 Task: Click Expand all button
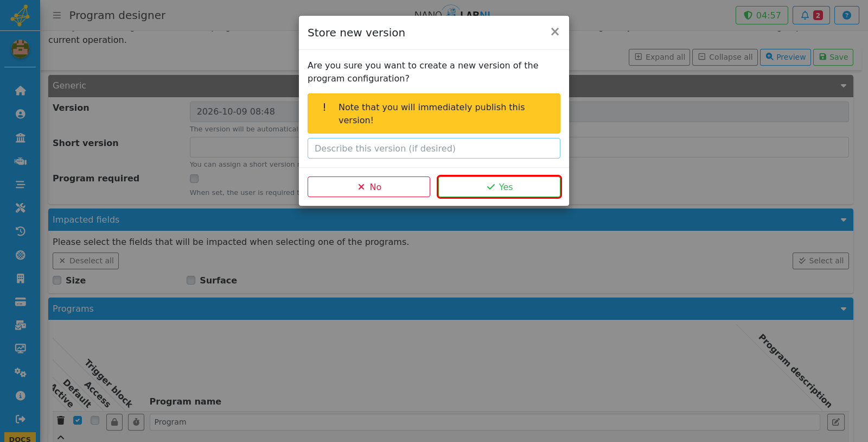pyautogui.click(x=659, y=57)
